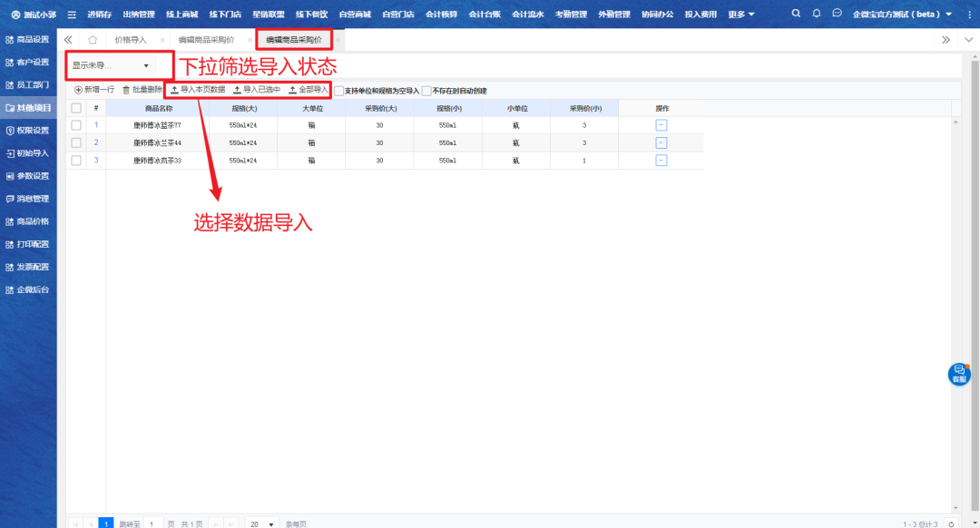The height and width of the screenshot is (528, 980).
Task: Check the 不存在则自动创建 option
Action: [426, 91]
